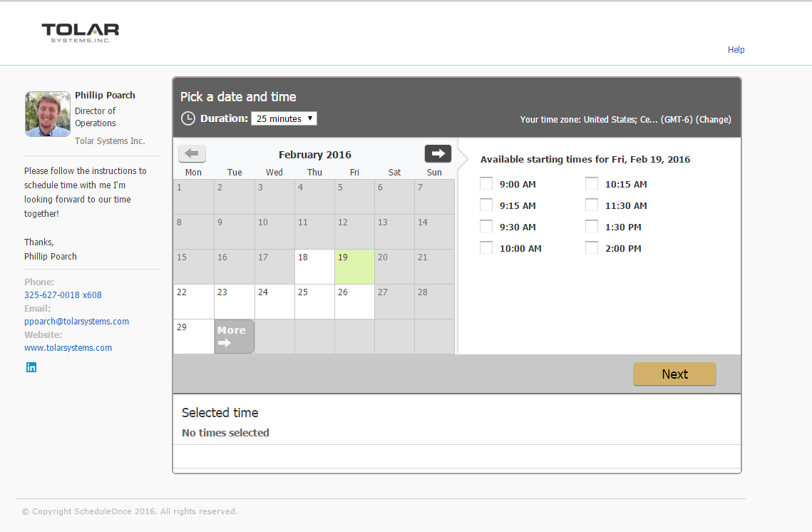The height and width of the screenshot is (532, 812).
Task: Click the February 2016 month heading
Action: [315, 154]
